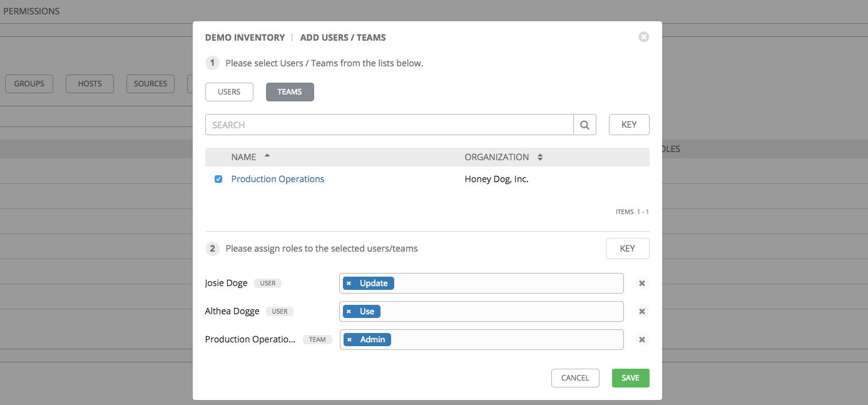Uncheck the Production Operations checkbox
This screenshot has height=405, width=868.
pos(218,179)
